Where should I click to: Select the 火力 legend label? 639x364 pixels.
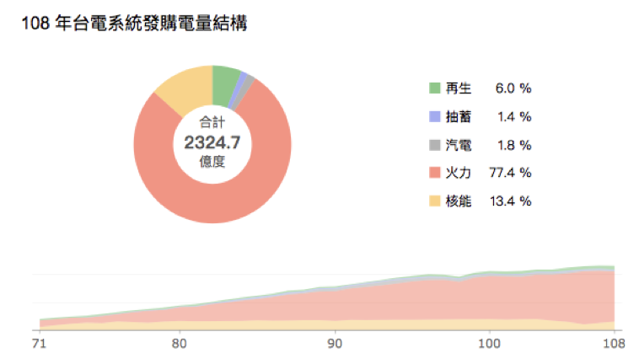click(459, 173)
